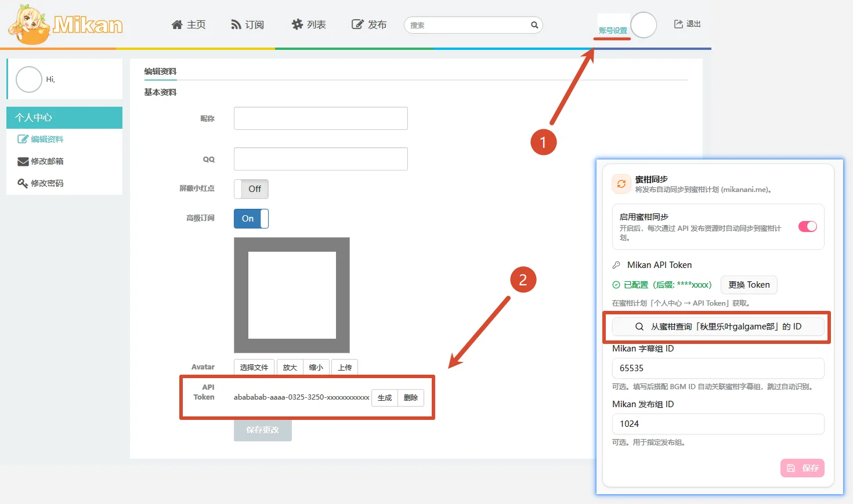Toggle 启用蜜柑同步 switch

[808, 227]
